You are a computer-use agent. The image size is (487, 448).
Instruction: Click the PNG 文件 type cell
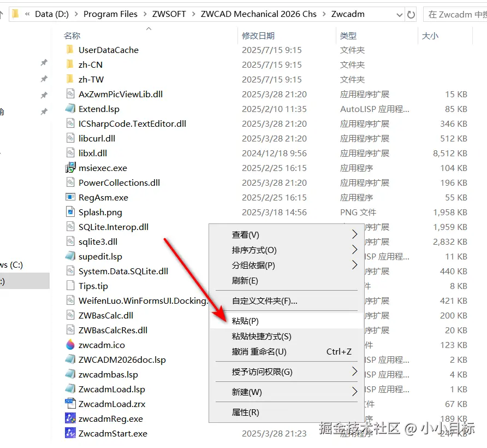click(358, 213)
